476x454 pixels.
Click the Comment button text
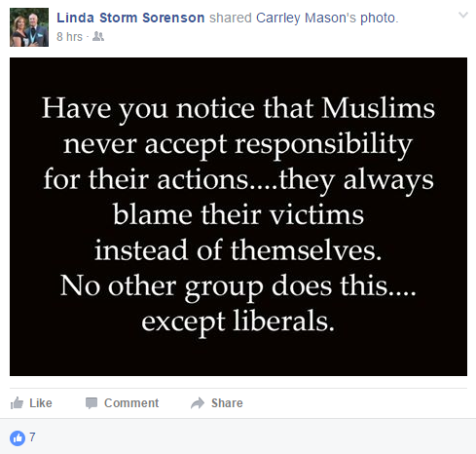coord(131,403)
